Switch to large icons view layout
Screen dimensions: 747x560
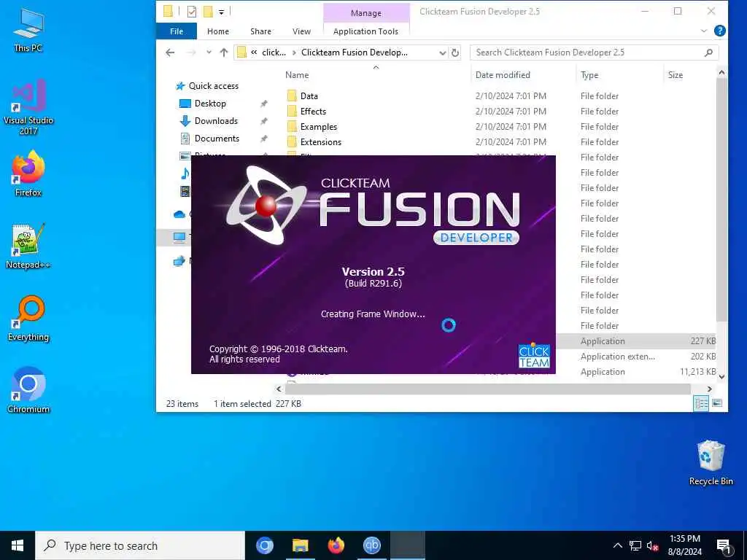tap(717, 403)
